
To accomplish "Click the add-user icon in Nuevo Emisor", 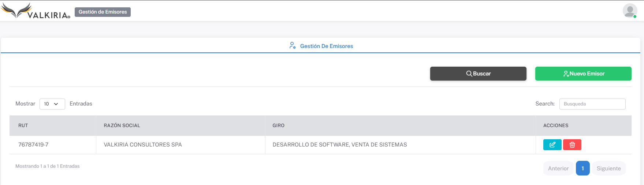I will (x=566, y=74).
